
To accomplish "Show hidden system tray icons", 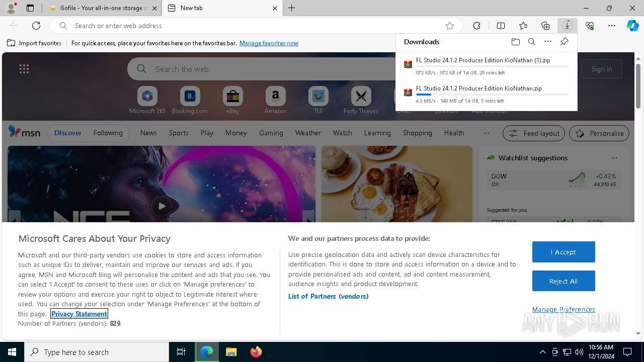I will (x=542, y=352).
